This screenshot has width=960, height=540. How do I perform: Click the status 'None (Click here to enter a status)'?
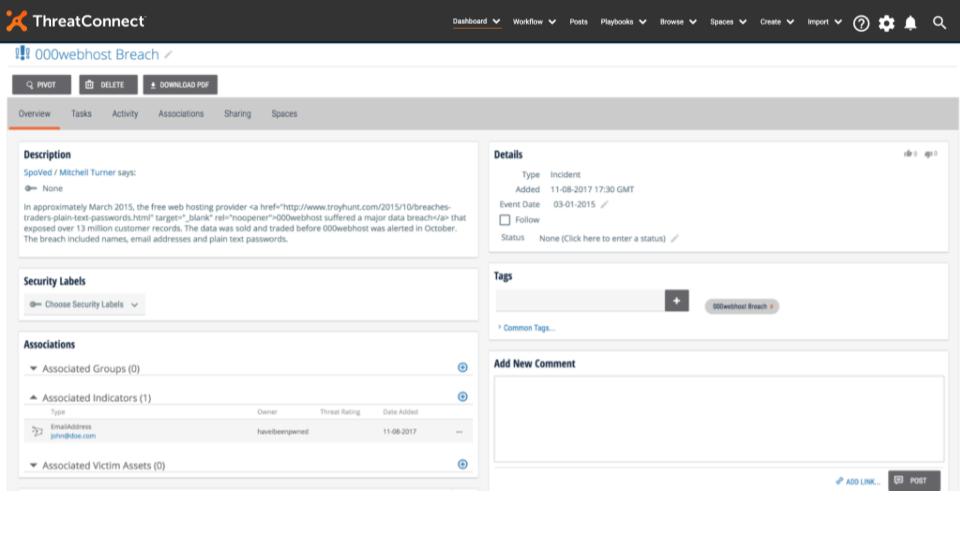click(x=602, y=238)
